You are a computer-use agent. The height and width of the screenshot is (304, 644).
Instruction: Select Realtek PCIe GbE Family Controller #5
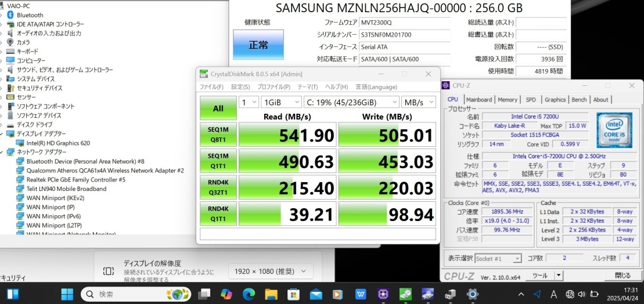(76, 180)
